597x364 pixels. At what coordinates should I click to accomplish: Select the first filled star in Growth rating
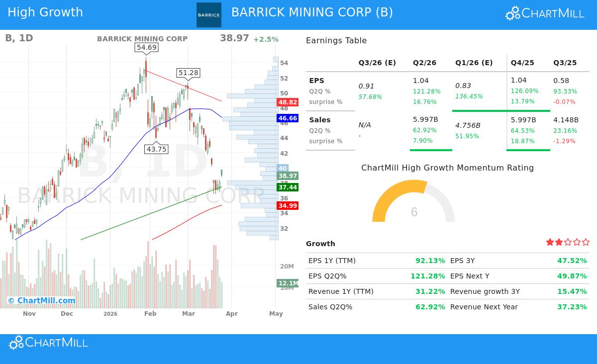click(550, 242)
